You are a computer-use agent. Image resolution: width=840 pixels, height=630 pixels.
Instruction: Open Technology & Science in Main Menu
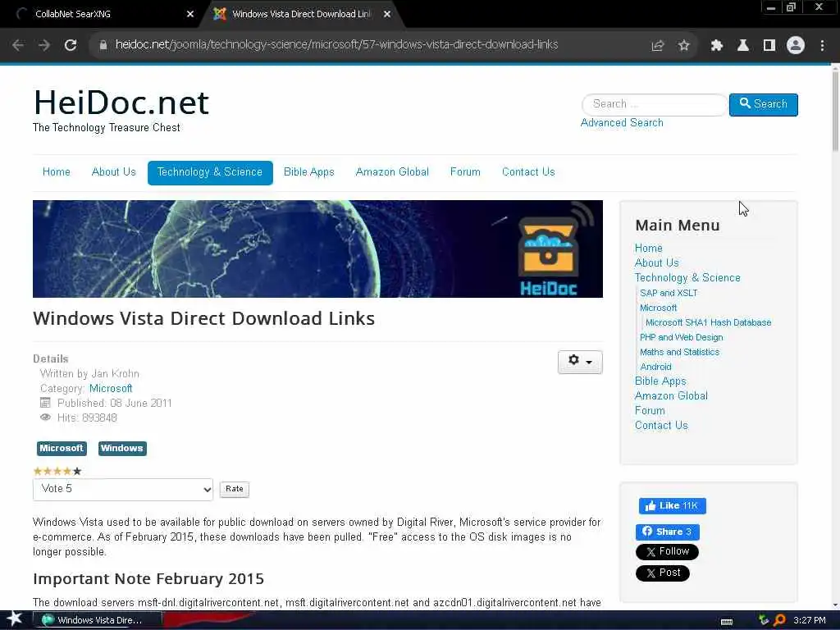(687, 278)
